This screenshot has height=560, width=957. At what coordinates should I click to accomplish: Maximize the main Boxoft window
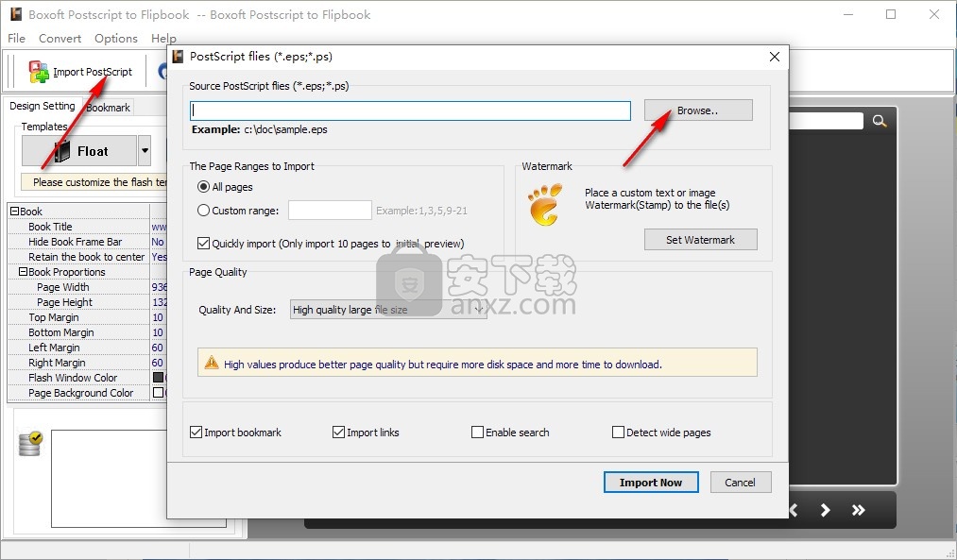click(891, 14)
